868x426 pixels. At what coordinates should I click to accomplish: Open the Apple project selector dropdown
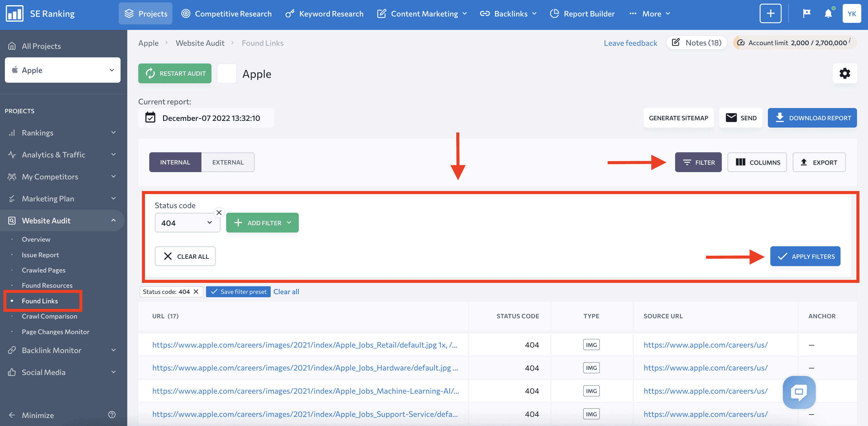63,70
